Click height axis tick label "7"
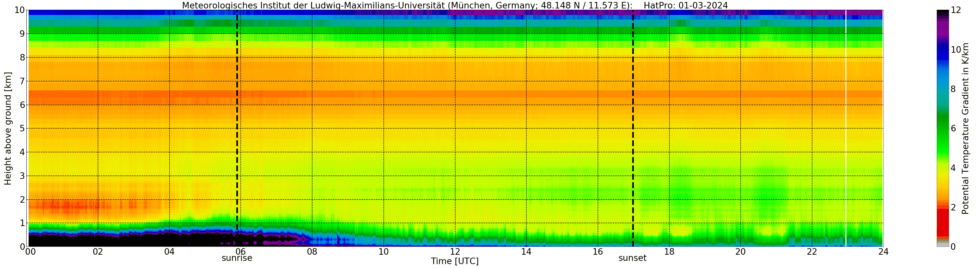The width and height of the screenshot is (980, 268). 22,81
